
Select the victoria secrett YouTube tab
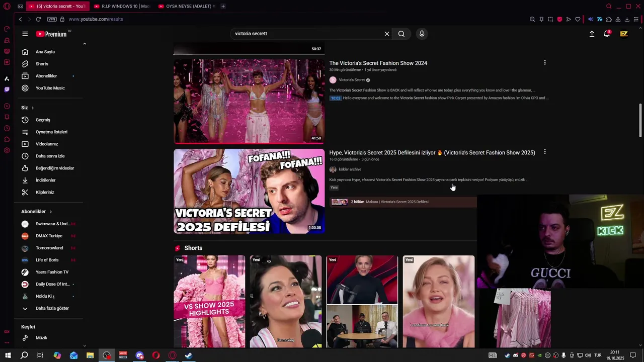click(57, 6)
